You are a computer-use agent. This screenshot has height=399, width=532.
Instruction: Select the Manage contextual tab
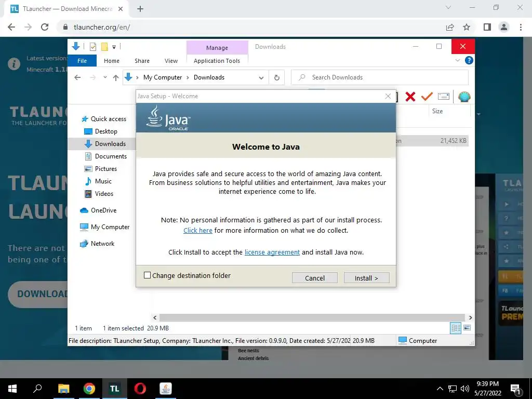217,48
